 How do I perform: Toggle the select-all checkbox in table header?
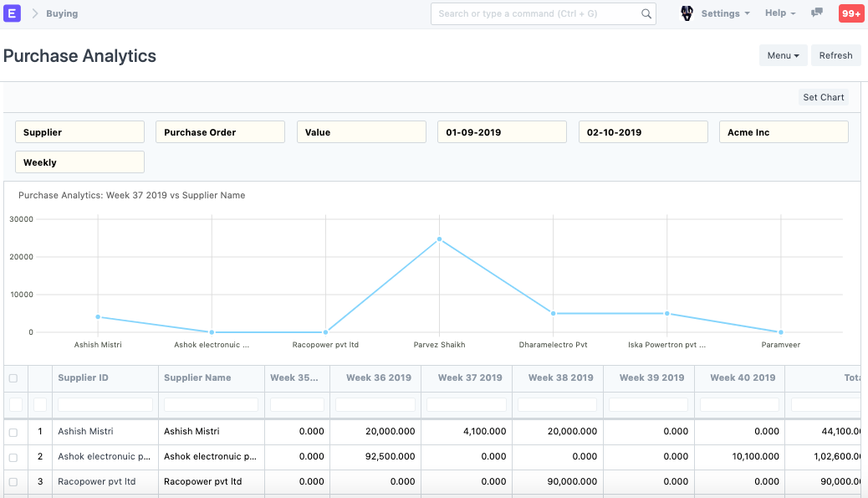coord(13,378)
